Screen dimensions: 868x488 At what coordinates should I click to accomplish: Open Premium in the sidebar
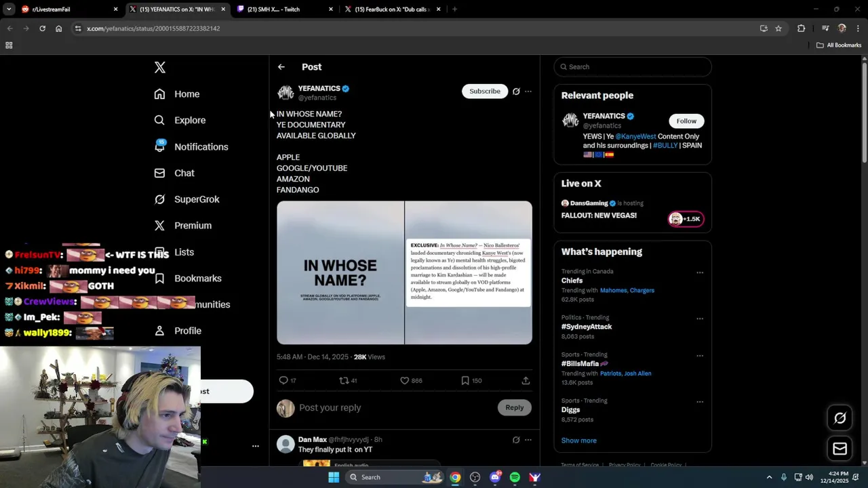[x=183, y=226]
